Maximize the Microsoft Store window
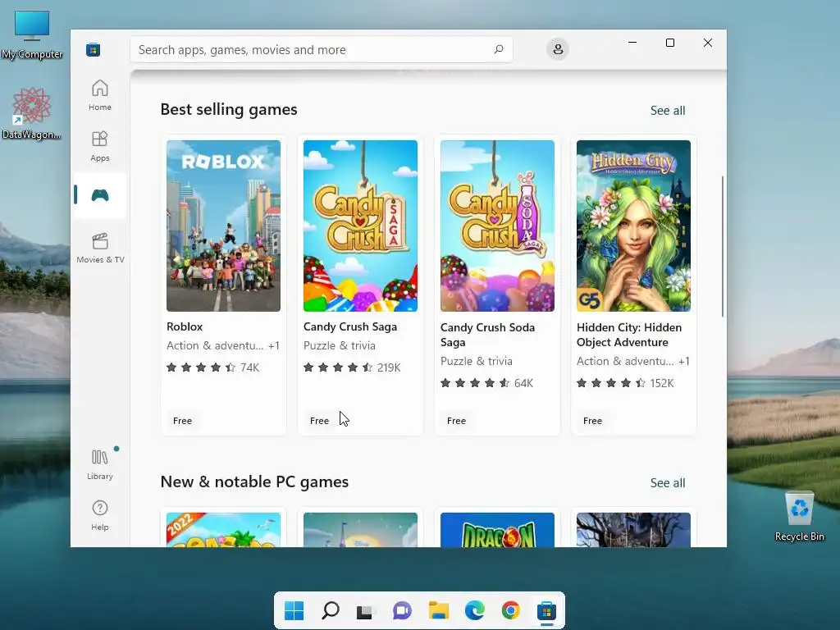The image size is (840, 630). [669, 43]
